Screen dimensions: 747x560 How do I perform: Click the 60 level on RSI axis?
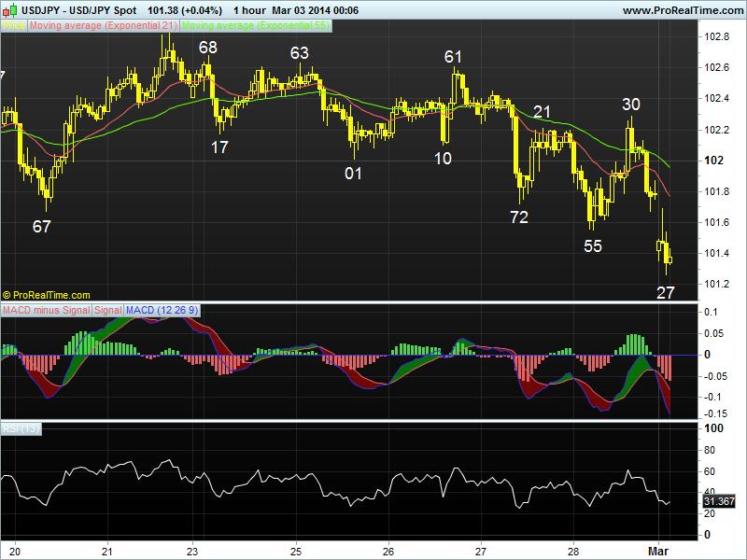coord(710,471)
